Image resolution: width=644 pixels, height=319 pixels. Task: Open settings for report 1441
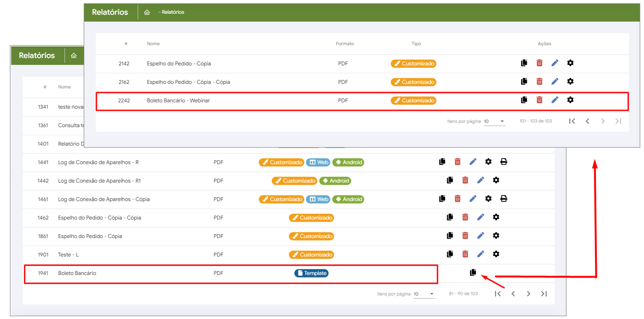pos(488,162)
